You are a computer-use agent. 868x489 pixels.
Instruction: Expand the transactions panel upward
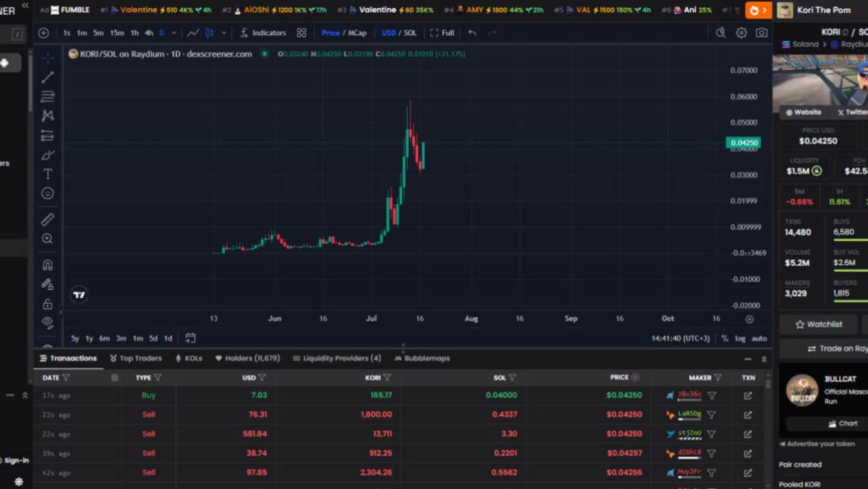764,359
